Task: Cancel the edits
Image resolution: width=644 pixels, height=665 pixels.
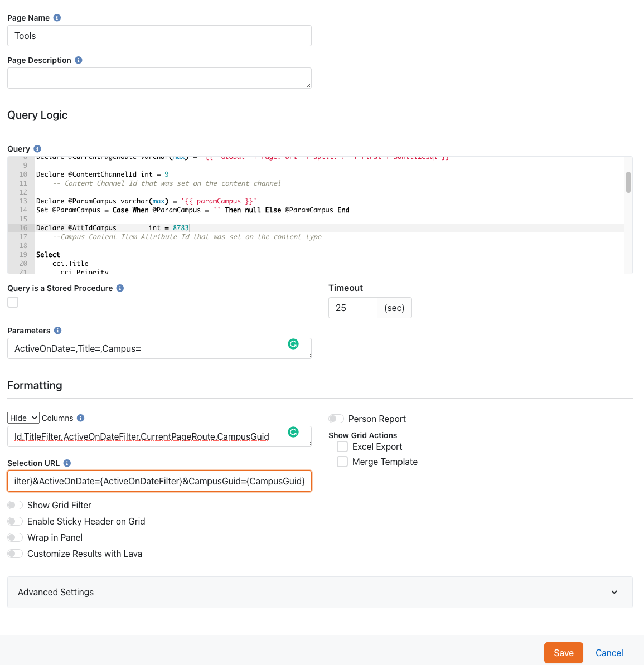Action: [609, 653]
